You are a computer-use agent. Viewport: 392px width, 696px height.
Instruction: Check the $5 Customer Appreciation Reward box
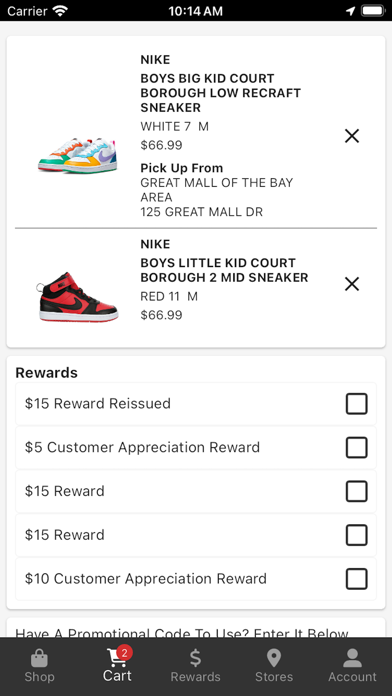click(x=356, y=447)
